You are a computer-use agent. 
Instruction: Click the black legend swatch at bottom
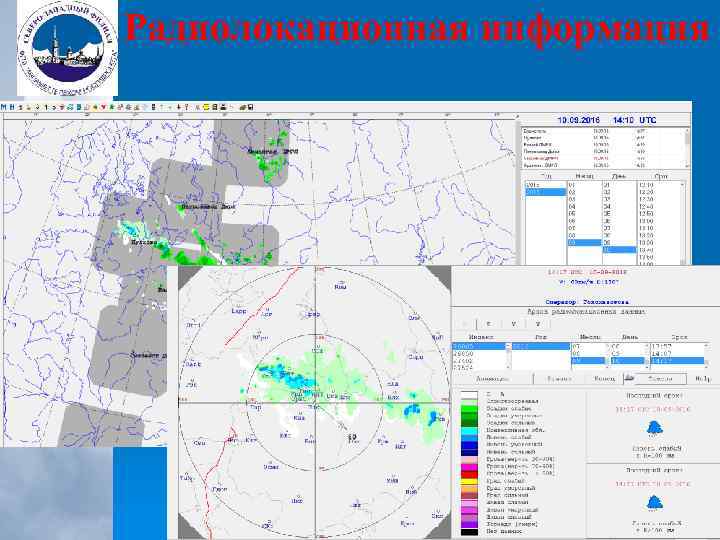click(469, 532)
